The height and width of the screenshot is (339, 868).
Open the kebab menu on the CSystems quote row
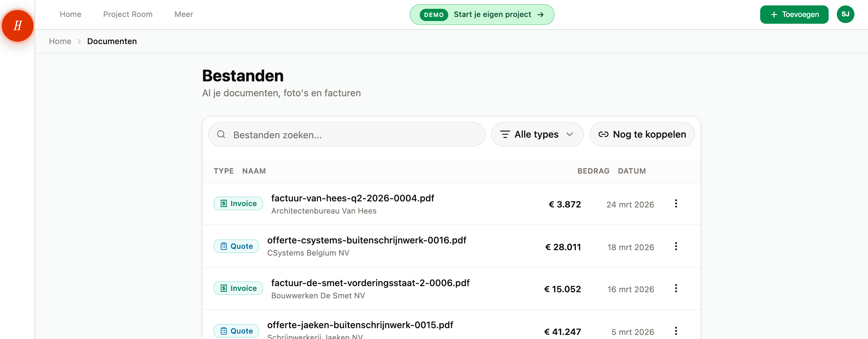click(x=676, y=246)
